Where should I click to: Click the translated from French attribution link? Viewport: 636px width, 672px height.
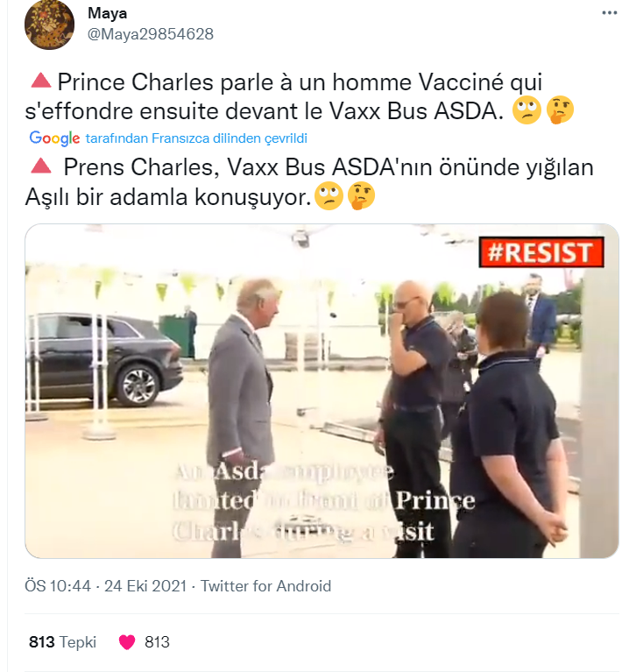[x=196, y=138]
